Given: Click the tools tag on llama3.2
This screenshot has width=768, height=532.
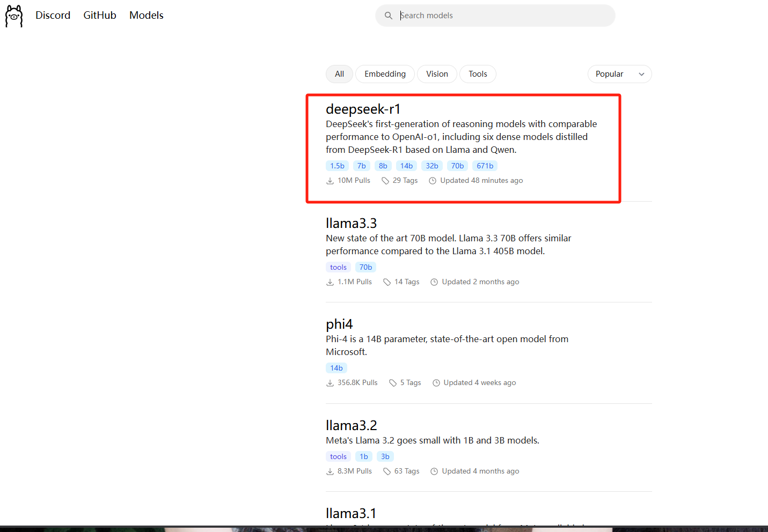Looking at the screenshot, I should coord(338,456).
